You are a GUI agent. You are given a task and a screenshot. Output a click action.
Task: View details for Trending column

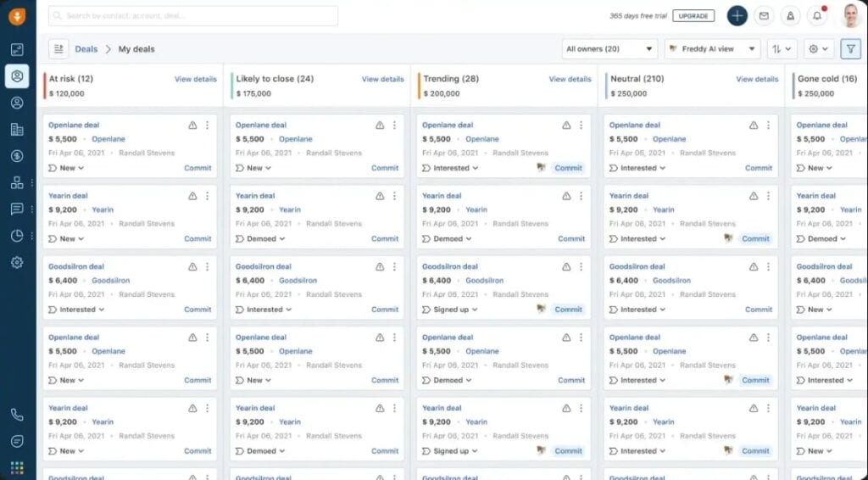pos(570,79)
